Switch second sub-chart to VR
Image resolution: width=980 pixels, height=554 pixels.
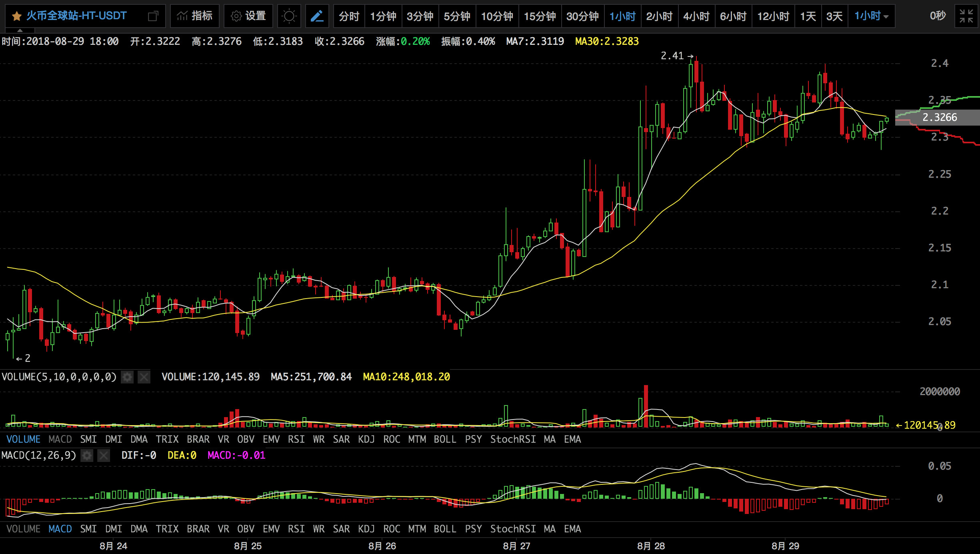click(223, 529)
